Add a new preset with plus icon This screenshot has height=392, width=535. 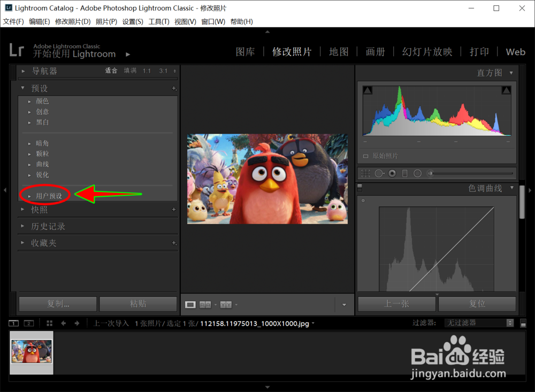[x=174, y=88]
